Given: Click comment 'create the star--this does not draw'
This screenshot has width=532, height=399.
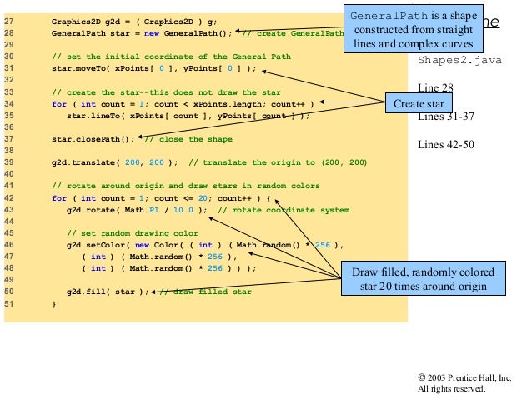Looking at the screenshot, I should click(166, 92).
